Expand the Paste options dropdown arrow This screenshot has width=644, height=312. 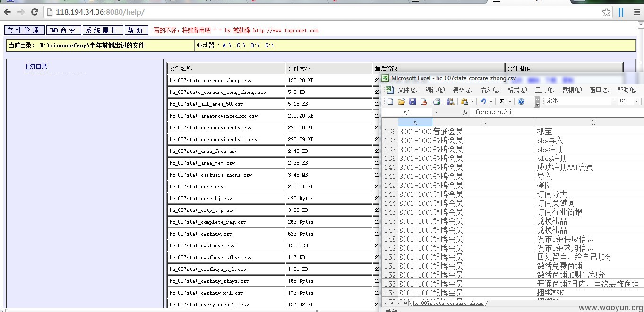[x=472, y=101]
